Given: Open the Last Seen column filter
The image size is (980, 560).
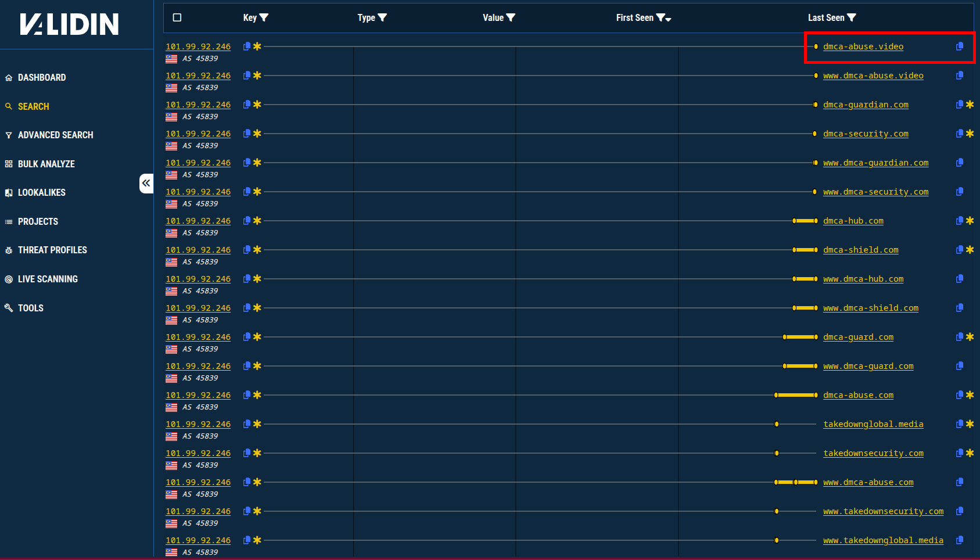Looking at the screenshot, I should (x=852, y=18).
